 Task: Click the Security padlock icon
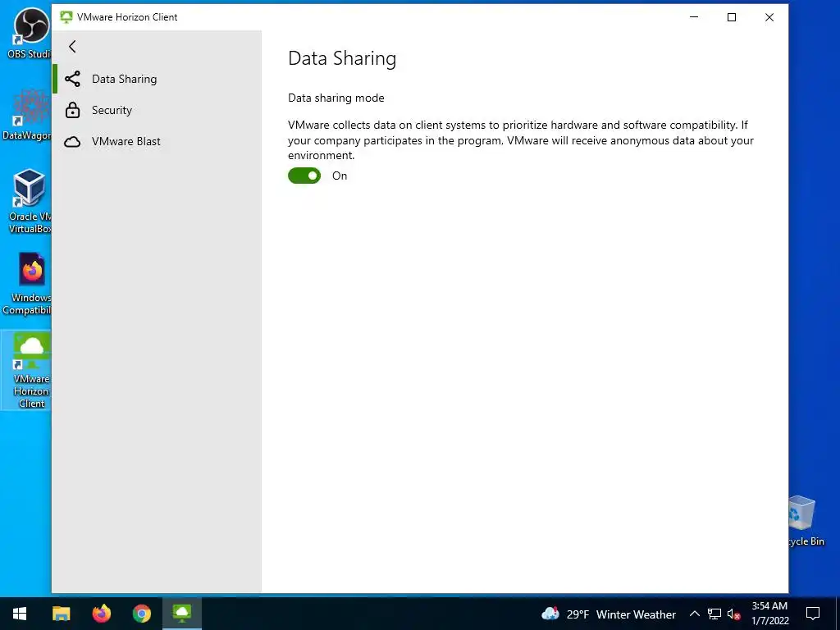72,110
